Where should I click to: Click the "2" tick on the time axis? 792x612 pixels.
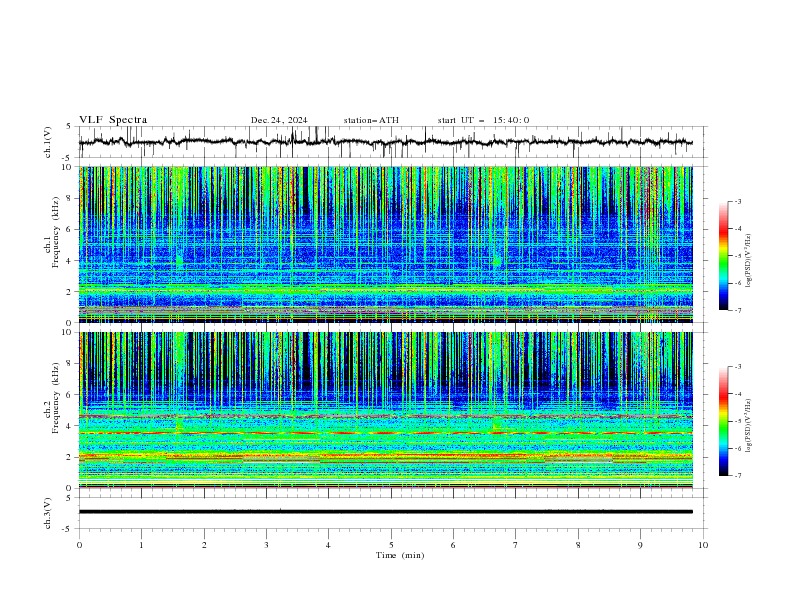(x=204, y=545)
